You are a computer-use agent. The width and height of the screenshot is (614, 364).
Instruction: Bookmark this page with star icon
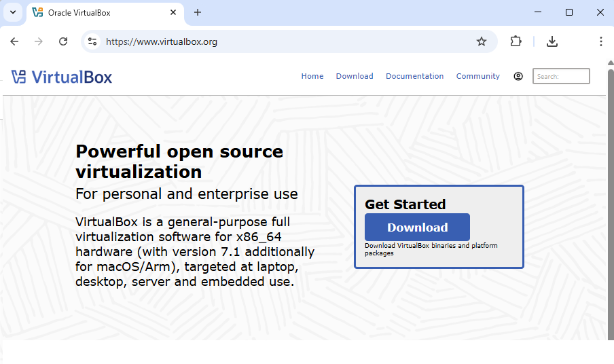(482, 41)
